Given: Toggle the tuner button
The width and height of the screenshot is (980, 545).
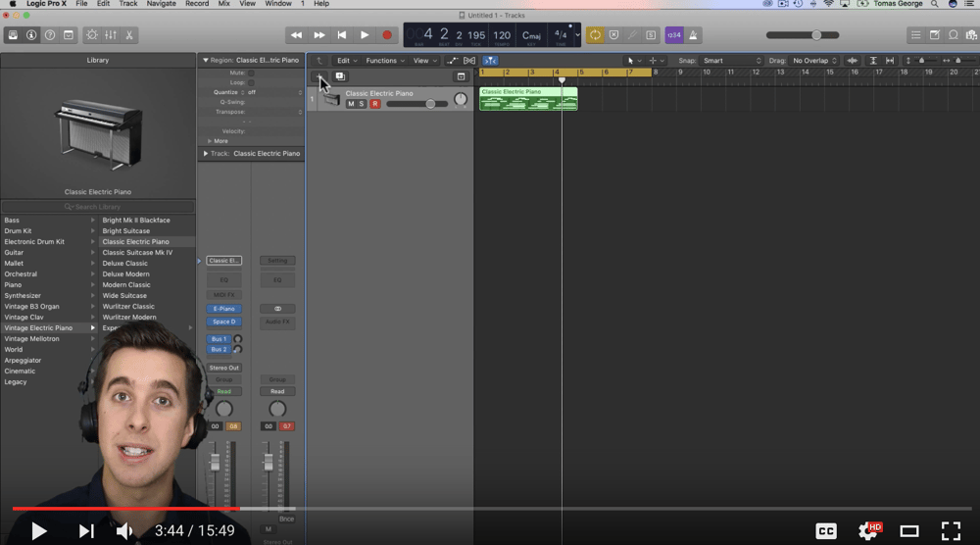Looking at the screenshot, I should [x=632, y=35].
